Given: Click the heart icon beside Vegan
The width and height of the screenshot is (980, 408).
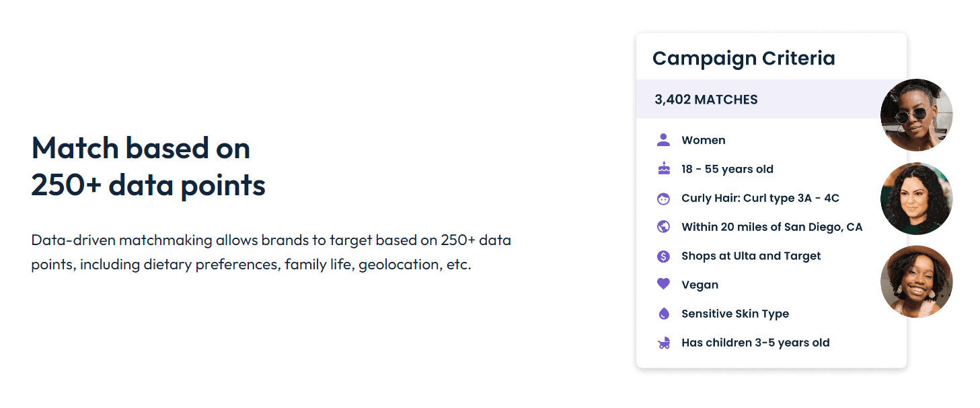Looking at the screenshot, I should click(663, 284).
